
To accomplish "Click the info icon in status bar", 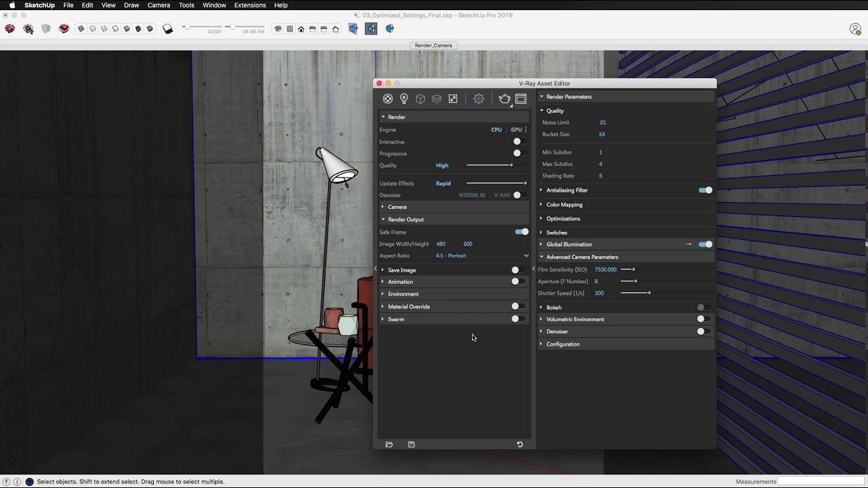I will [18, 482].
